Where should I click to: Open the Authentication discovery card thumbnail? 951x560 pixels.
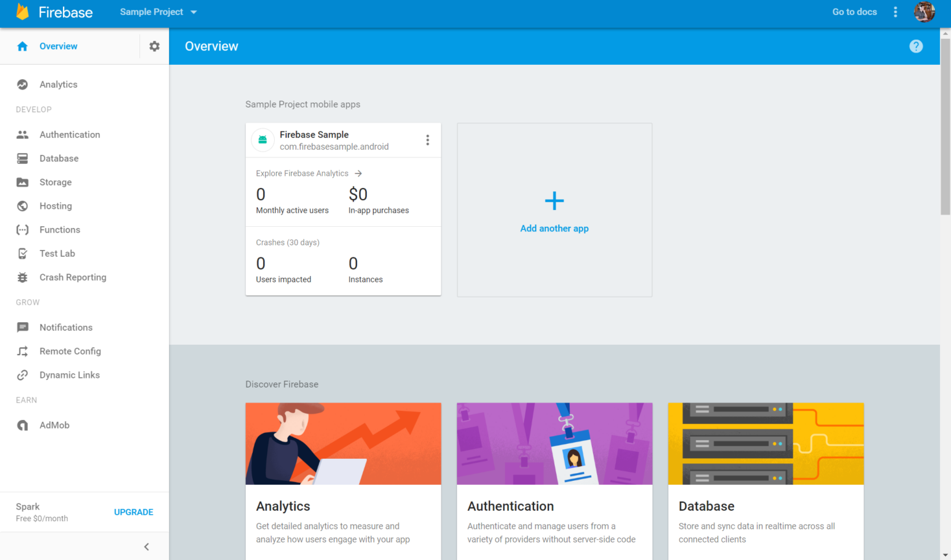(554, 443)
